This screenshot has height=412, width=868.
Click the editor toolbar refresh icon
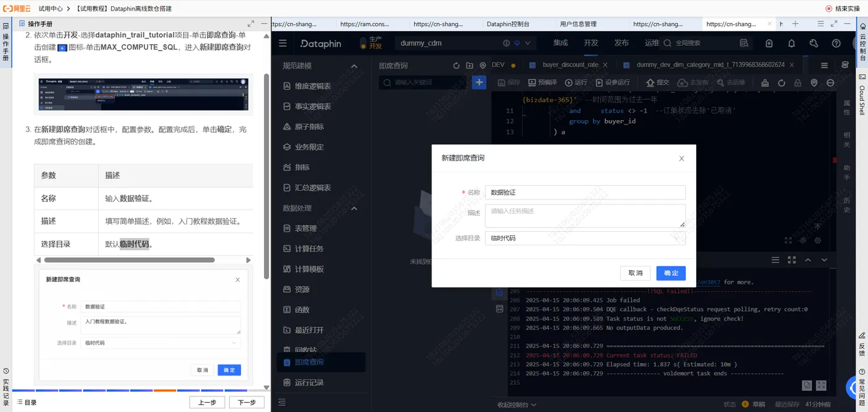[782, 83]
